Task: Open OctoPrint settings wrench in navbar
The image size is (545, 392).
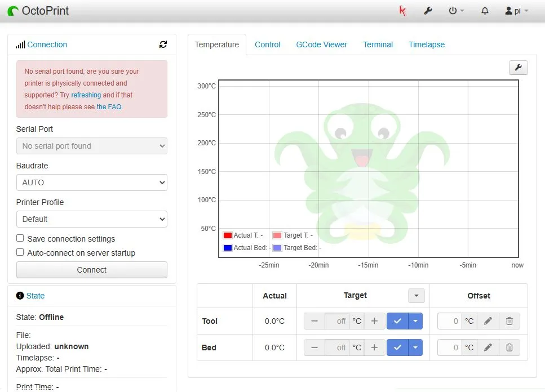Action: click(x=428, y=11)
